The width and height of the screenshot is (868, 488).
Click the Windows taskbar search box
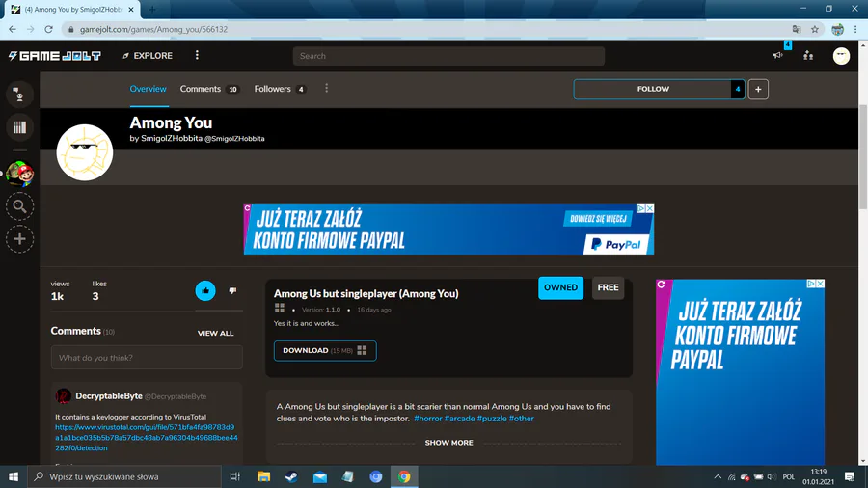pyautogui.click(x=124, y=476)
